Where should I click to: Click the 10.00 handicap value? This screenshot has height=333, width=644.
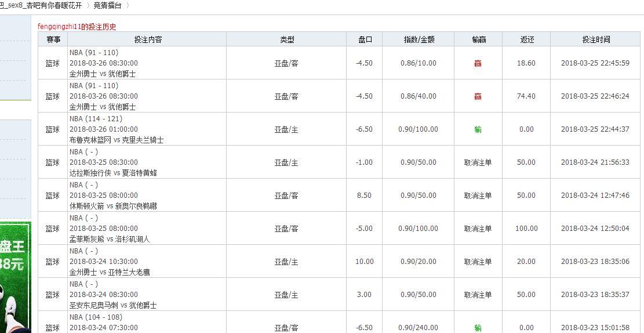364,262
